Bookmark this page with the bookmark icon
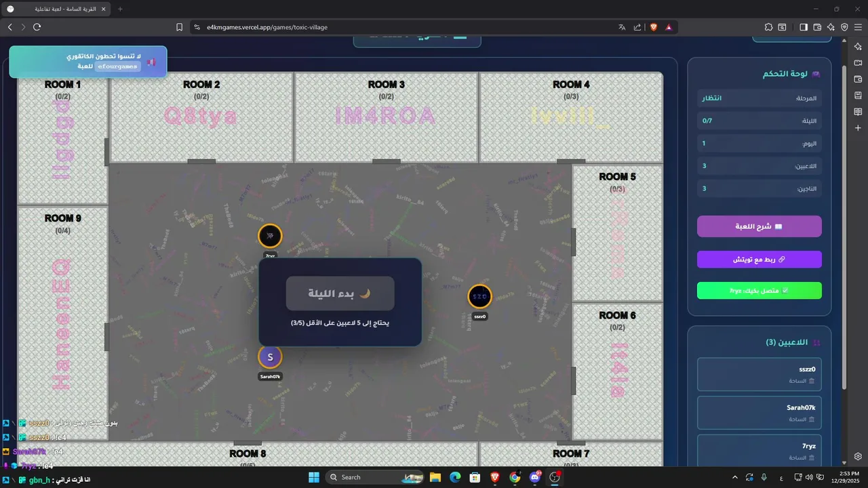The height and width of the screenshot is (488, 868). click(179, 27)
